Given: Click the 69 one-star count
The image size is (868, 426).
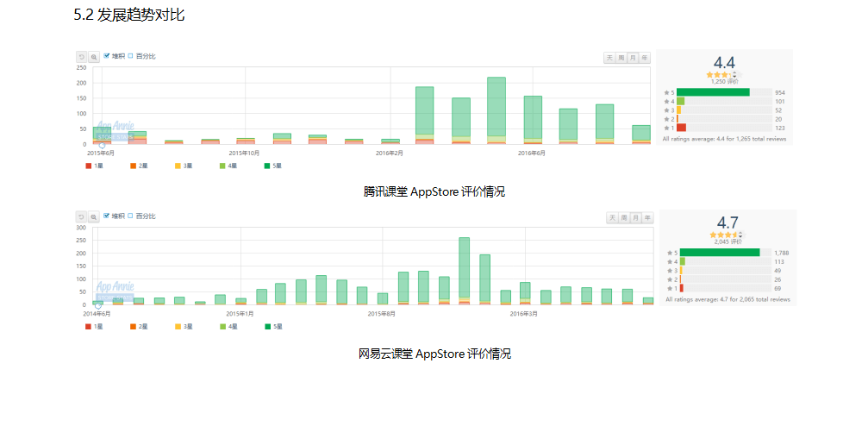Looking at the screenshot, I should click(777, 289).
